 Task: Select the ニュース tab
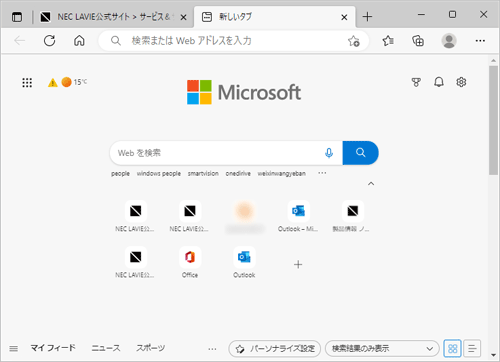tap(106, 348)
